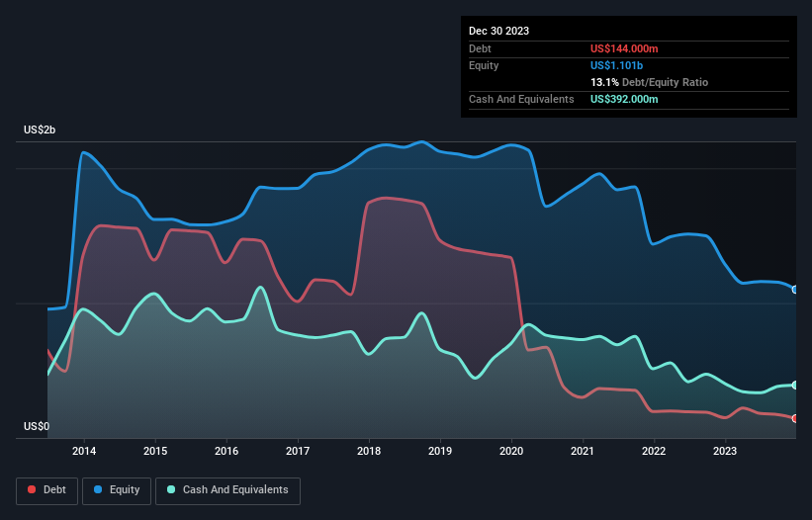Screen dimensions: 812x520
Task: Click the tooltip Equity row label
Action: coord(484,65)
